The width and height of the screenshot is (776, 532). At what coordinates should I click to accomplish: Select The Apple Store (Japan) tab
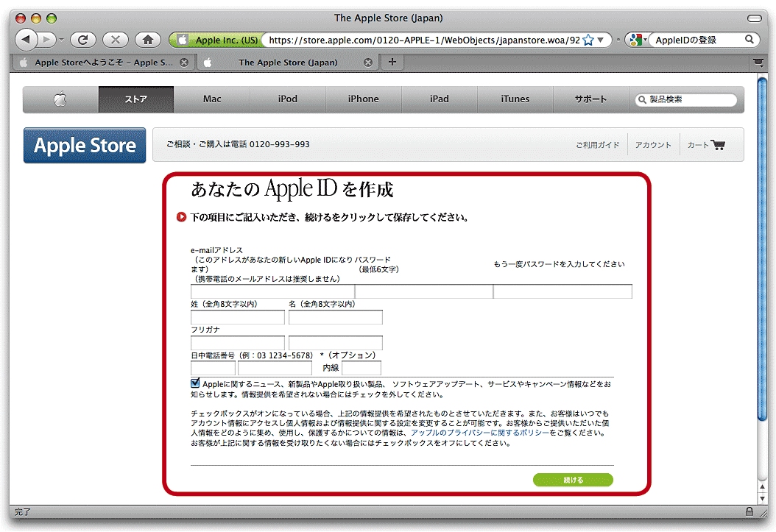click(288, 63)
